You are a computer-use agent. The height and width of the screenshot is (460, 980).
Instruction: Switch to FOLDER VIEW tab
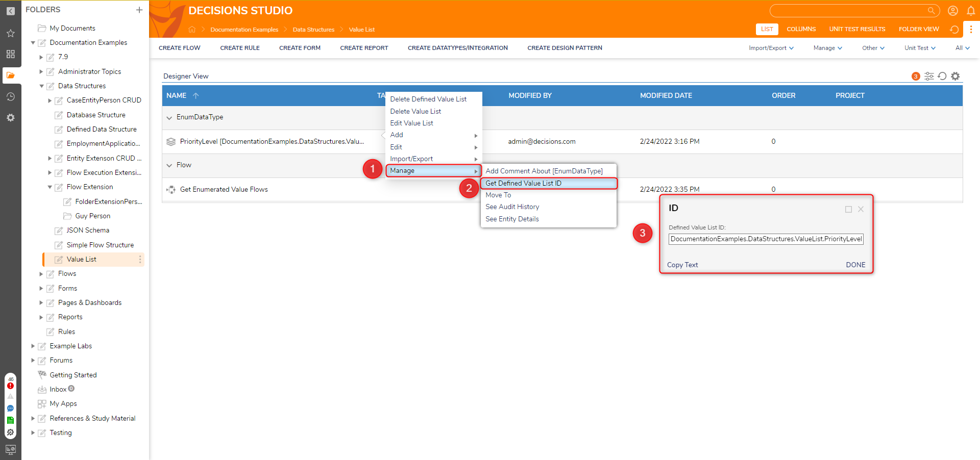(x=919, y=29)
